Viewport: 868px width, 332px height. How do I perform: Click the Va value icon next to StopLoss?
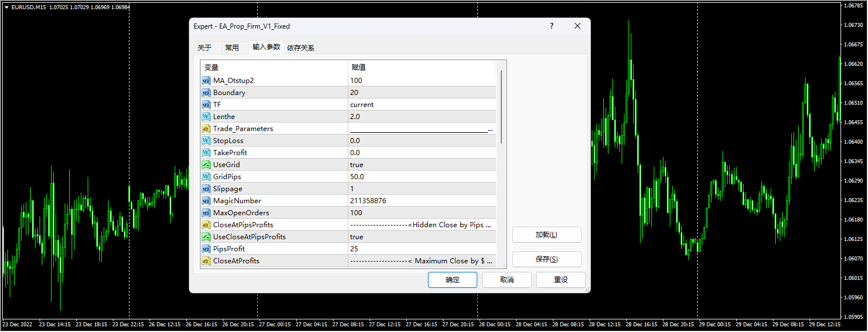tap(206, 140)
